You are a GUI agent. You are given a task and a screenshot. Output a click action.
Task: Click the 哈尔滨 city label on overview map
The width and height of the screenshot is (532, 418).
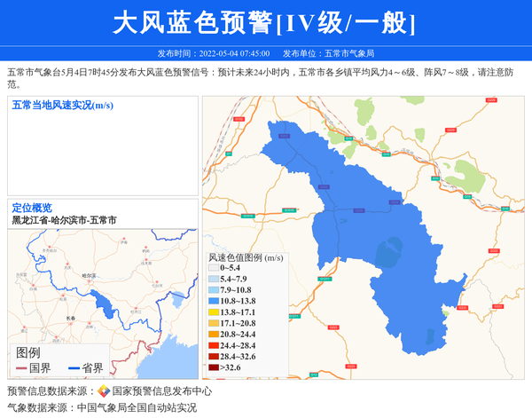(x=89, y=276)
